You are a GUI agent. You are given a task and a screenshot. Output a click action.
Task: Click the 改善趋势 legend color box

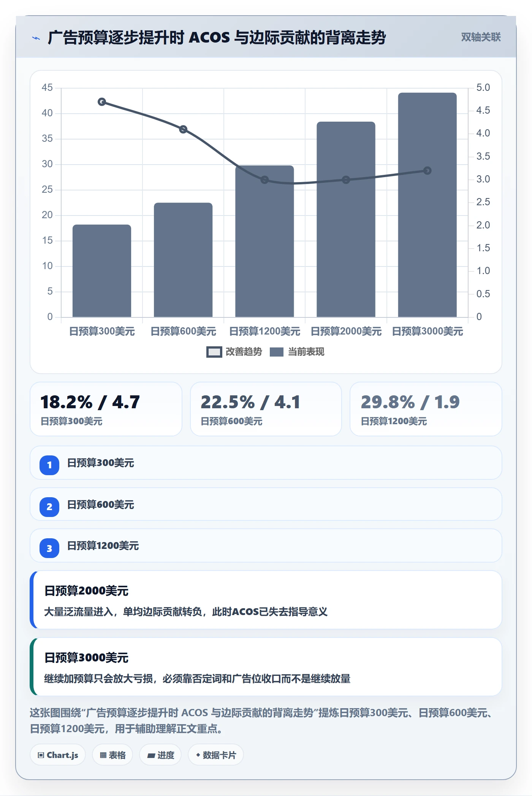point(214,352)
